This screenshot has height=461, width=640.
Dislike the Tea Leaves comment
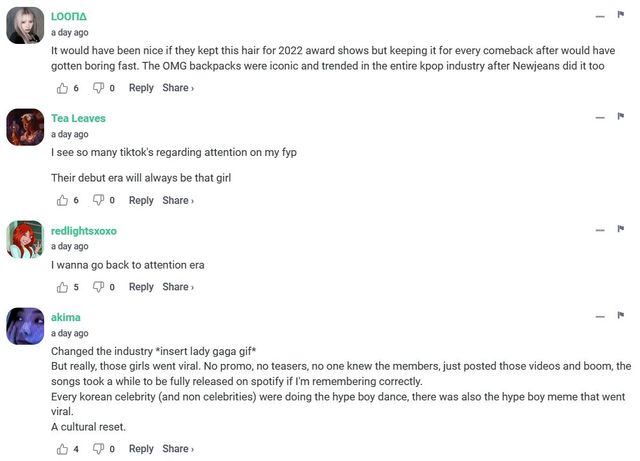coord(98,200)
